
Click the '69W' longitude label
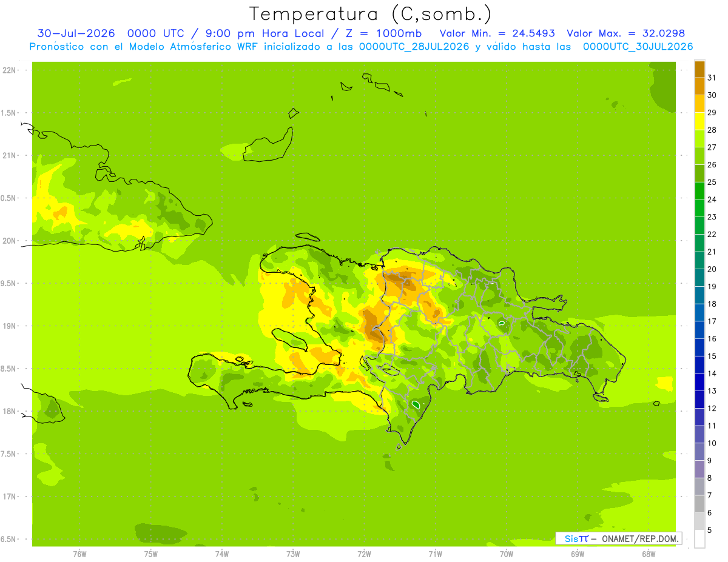[577, 554]
